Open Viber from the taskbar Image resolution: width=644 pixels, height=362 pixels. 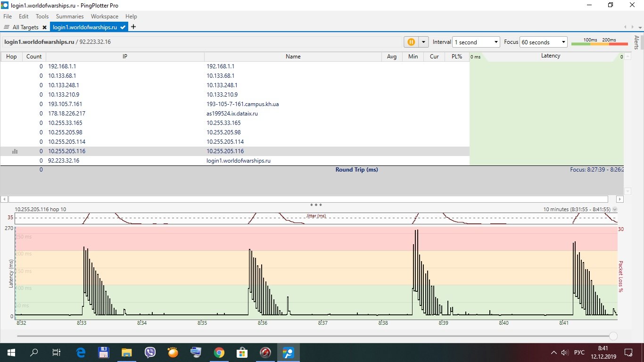click(150, 352)
